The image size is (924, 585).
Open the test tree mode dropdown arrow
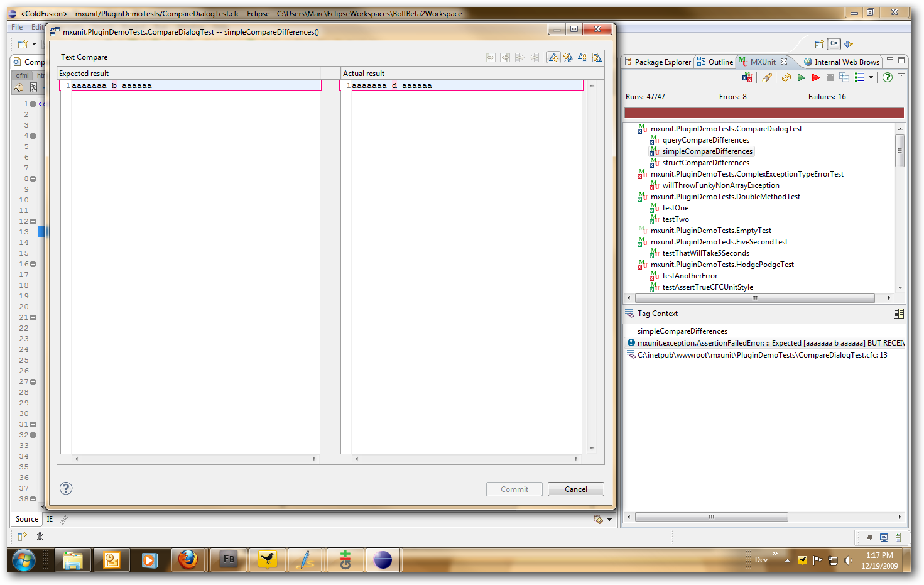[871, 77]
